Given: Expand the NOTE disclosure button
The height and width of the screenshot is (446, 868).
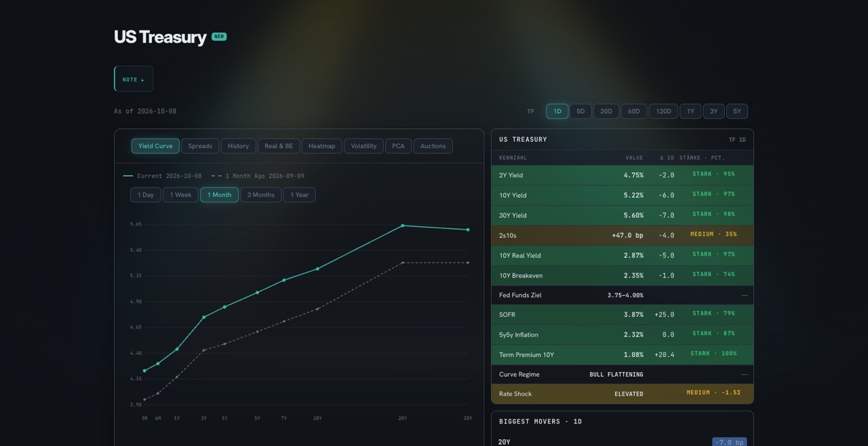Looking at the screenshot, I should pos(134,79).
